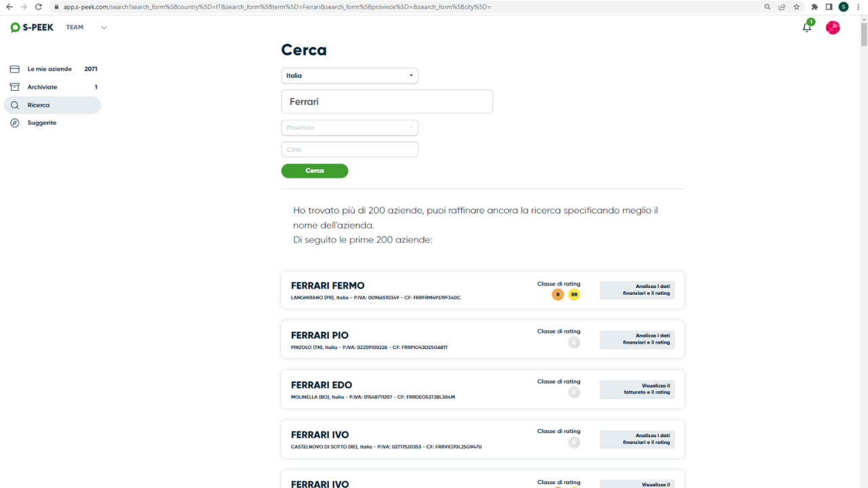
Task: Toggle the browser side panel
Action: 829,7
